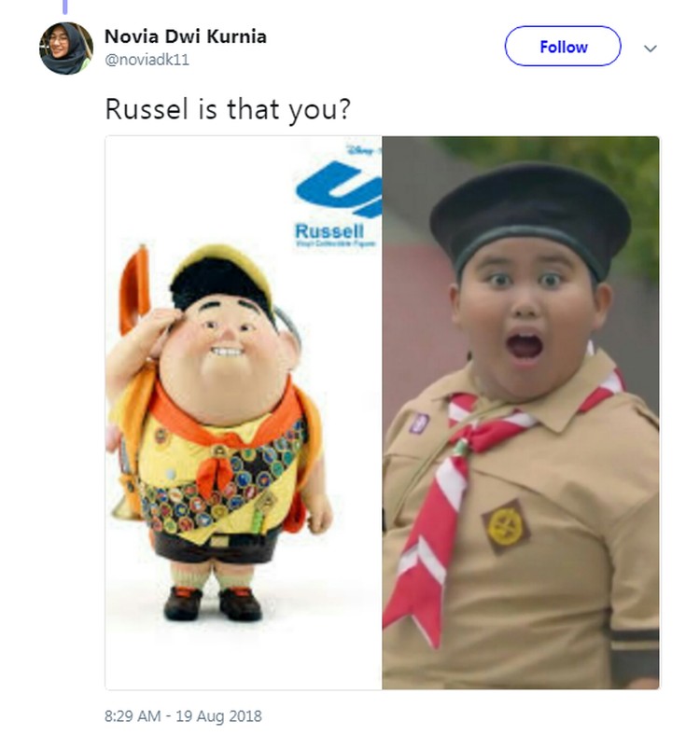The width and height of the screenshot is (700, 735).
Task: Click the Follow button
Action: (563, 46)
